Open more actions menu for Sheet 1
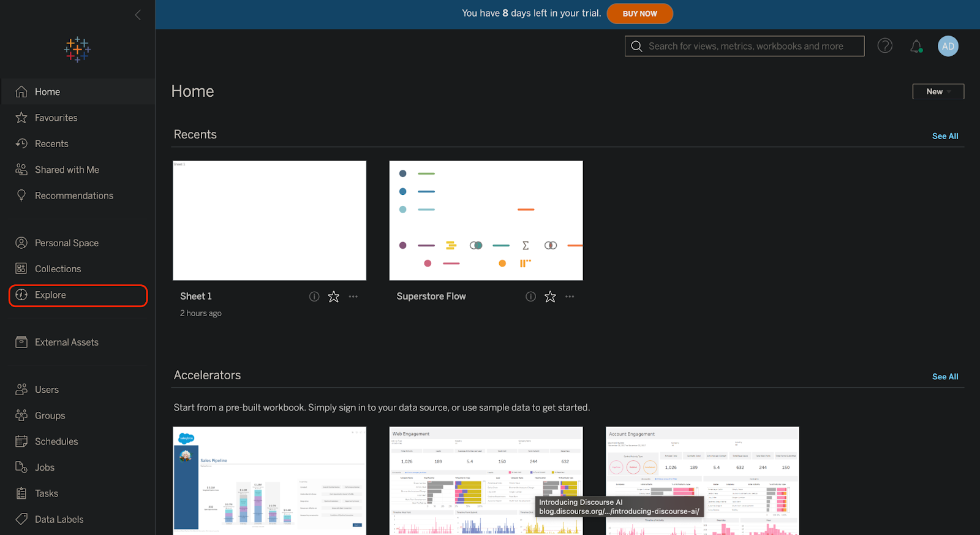 click(x=353, y=297)
